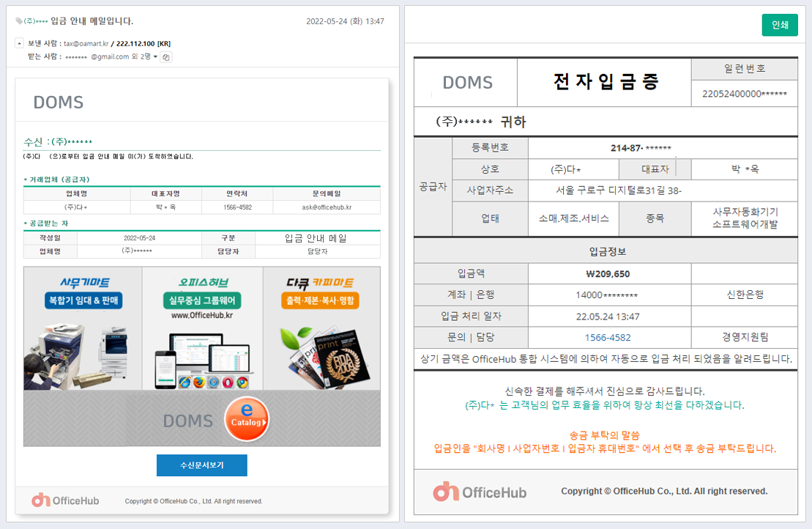Click the OfficeHub logo in the email footer
The height and width of the screenshot is (529, 812).
(x=65, y=500)
